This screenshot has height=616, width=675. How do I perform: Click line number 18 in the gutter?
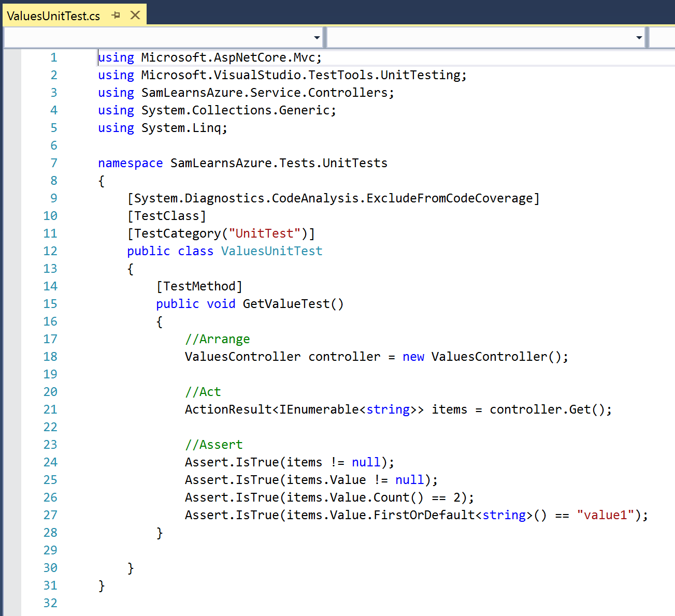50,357
